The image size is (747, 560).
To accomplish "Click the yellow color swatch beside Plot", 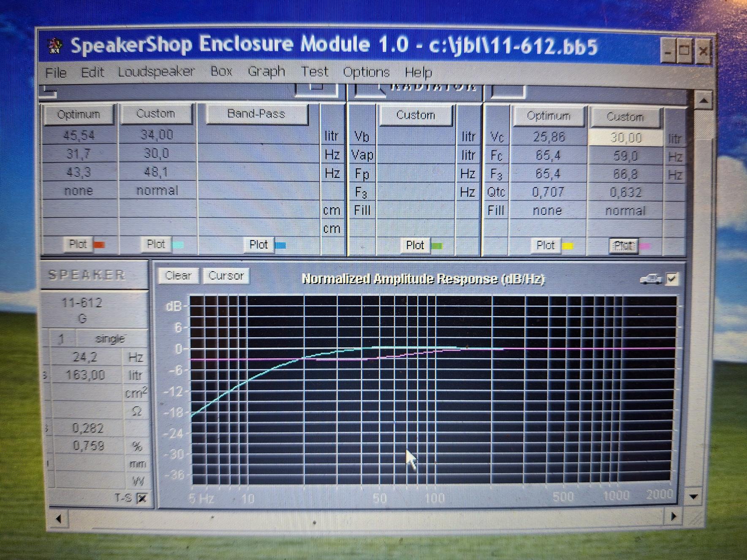I will pos(568,246).
